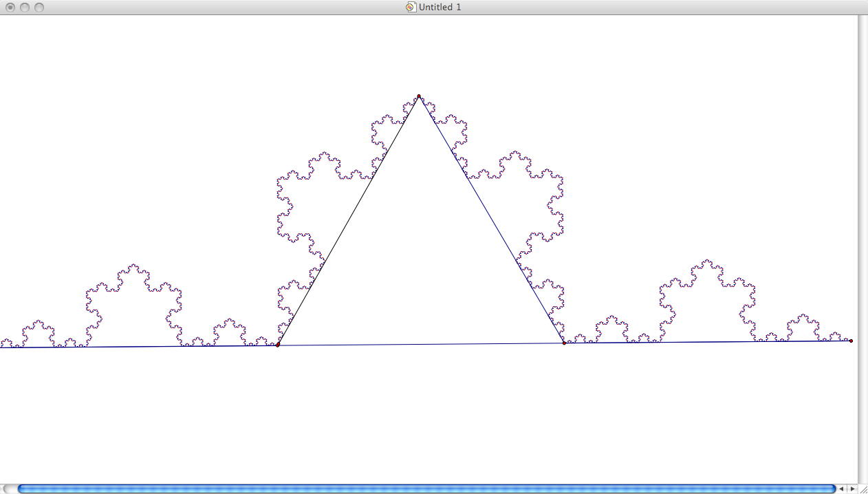Screen dimensions: 868x494
Task: Select the rightmost red point on the baseline
Action: tap(851, 340)
